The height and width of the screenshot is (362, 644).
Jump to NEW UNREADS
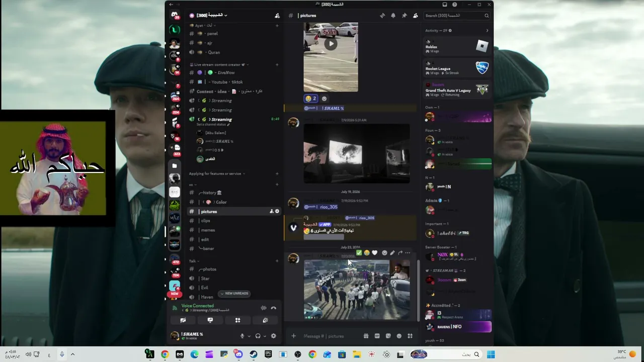(x=234, y=293)
